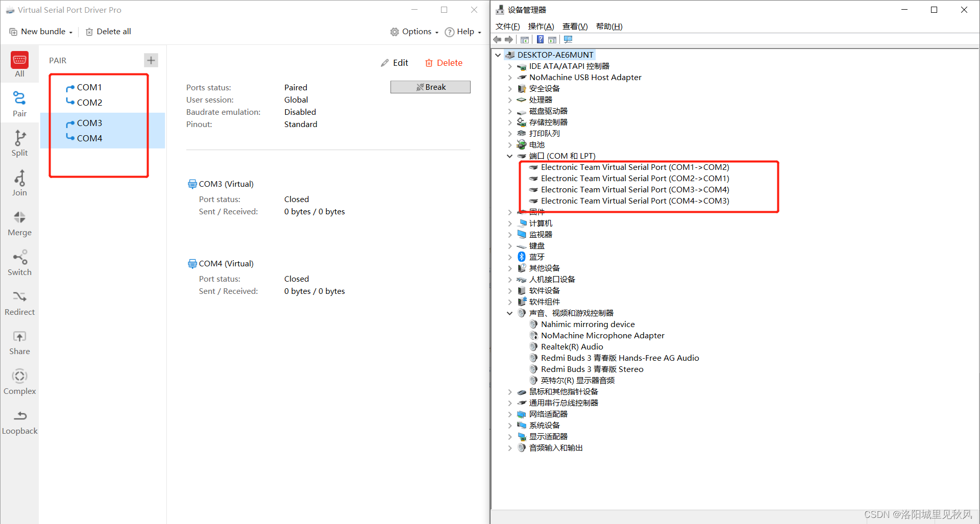980x524 pixels.
Task: Open the 操作(A) menu
Action: pyautogui.click(x=541, y=27)
